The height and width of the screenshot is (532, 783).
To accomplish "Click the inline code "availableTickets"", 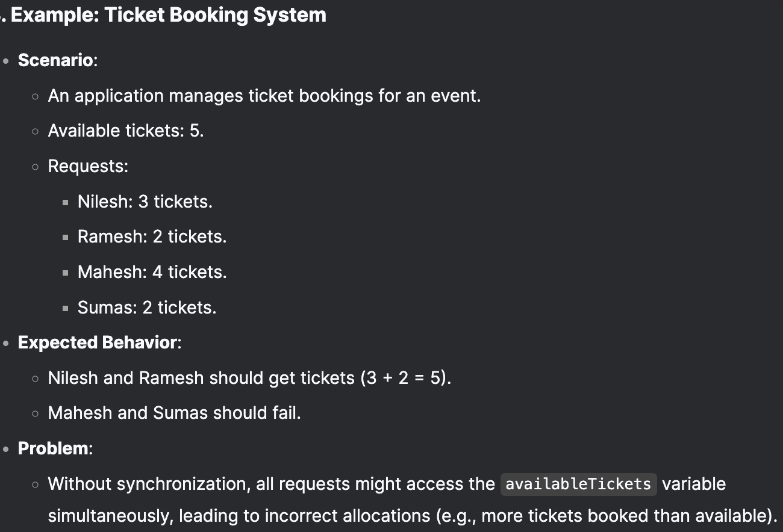I will tap(578, 484).
